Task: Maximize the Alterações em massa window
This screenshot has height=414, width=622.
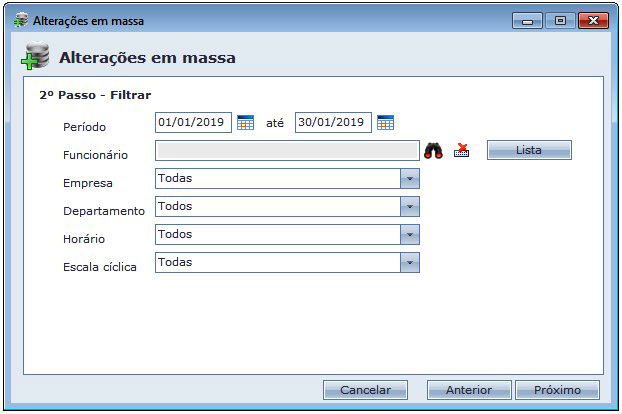Action: 559,20
